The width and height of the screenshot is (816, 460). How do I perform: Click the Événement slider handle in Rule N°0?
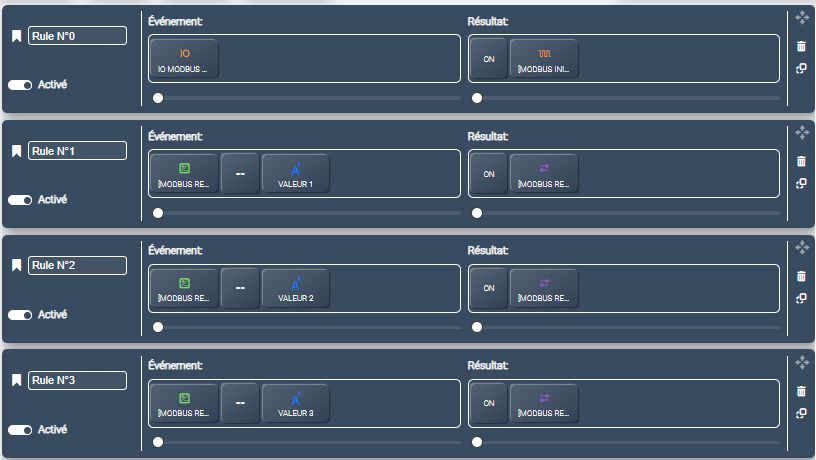point(158,98)
